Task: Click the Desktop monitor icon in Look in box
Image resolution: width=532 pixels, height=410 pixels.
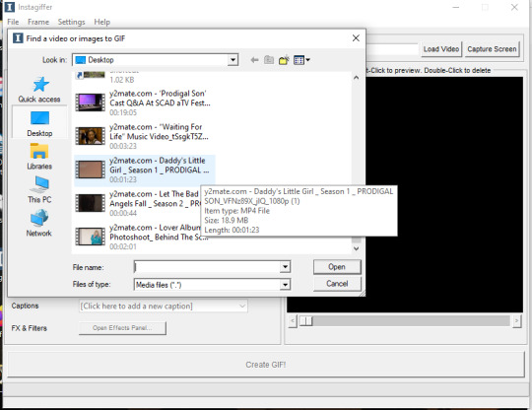Action: [81, 60]
